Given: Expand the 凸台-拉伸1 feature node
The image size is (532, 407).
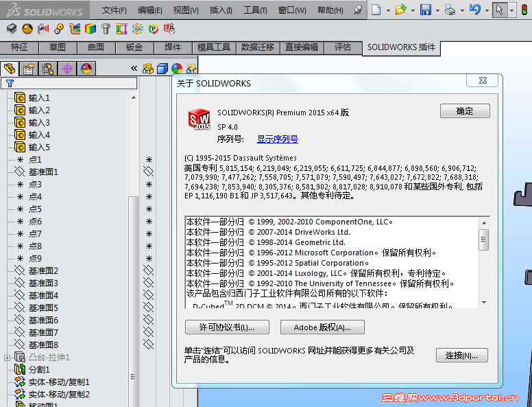Looking at the screenshot, I should tap(7, 358).
